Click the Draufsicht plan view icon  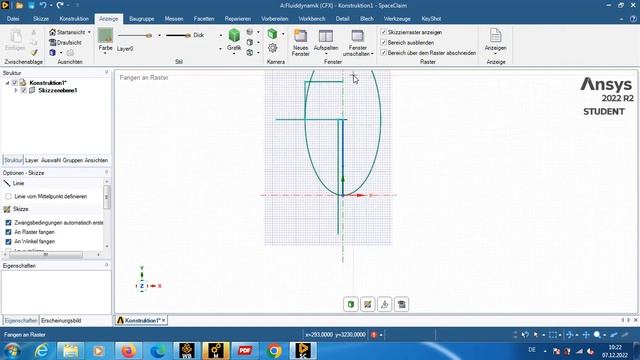pos(52,42)
